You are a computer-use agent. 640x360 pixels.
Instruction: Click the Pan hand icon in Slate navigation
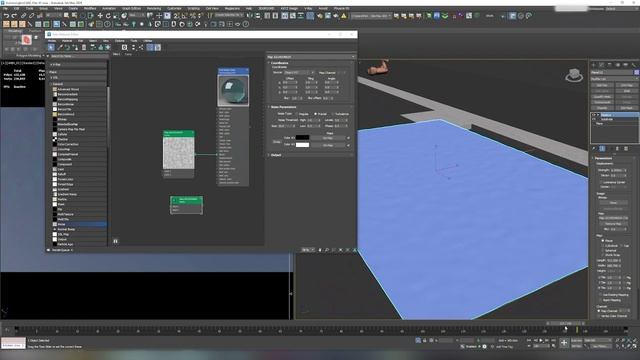tap(320, 250)
